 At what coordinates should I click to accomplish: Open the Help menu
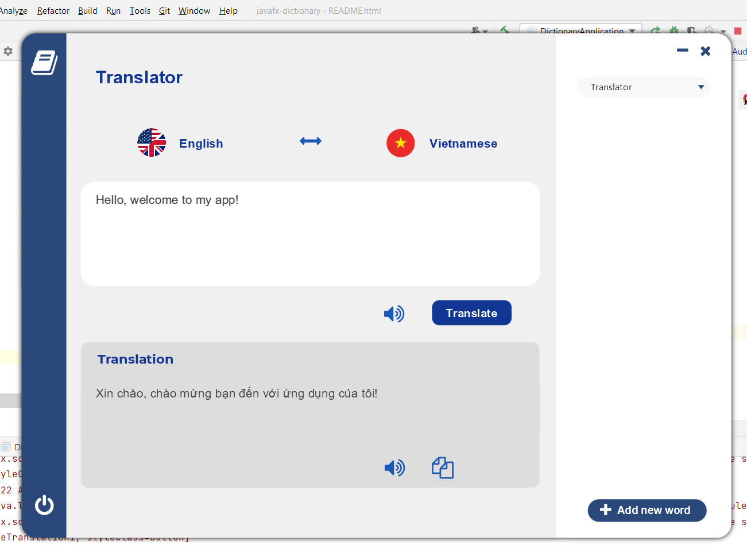point(229,11)
